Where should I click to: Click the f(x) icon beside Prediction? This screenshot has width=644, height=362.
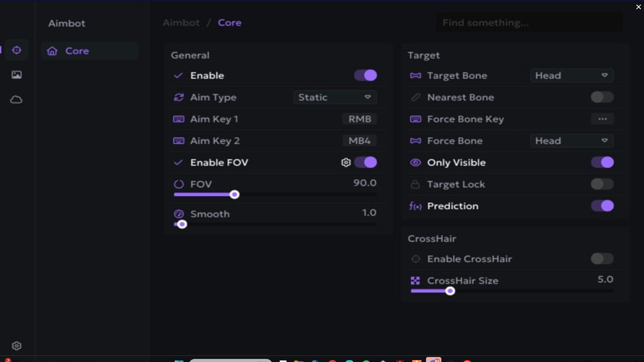[x=415, y=206]
